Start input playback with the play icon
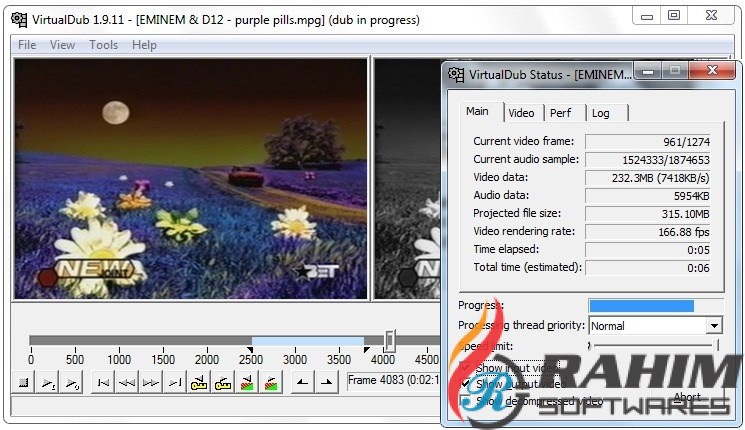Viewport: 745px width, 430px height. click(x=48, y=382)
